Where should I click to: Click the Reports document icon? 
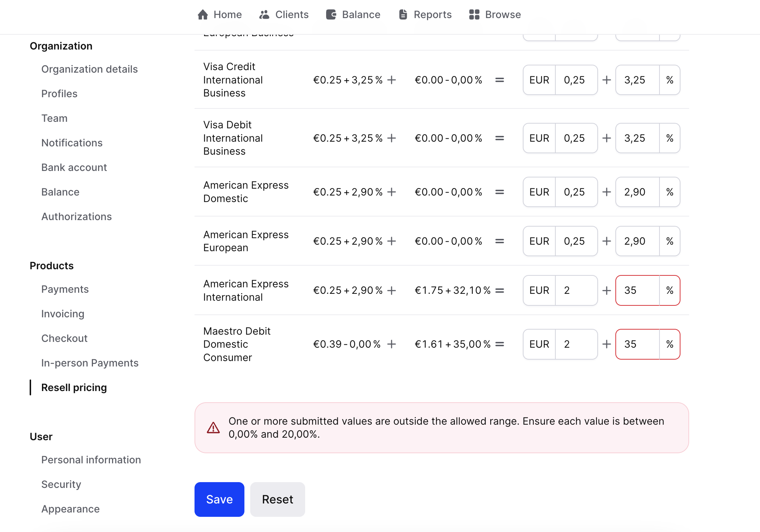tap(403, 14)
